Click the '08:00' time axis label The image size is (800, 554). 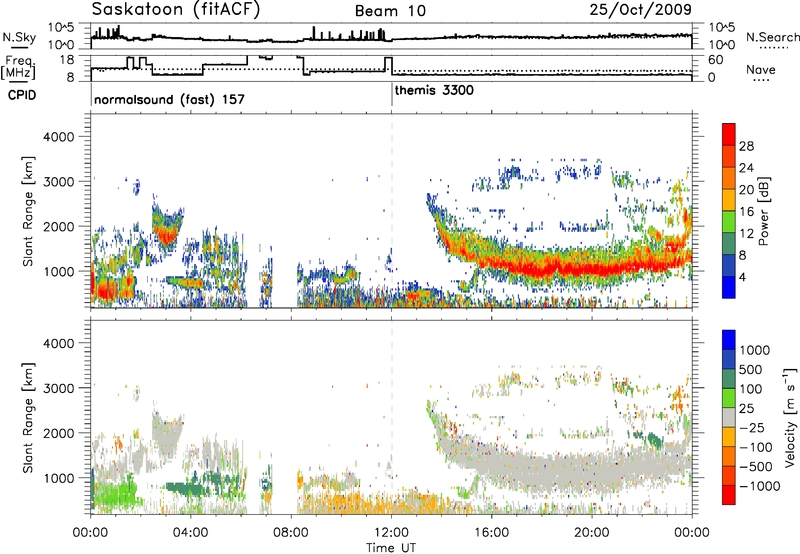[291, 532]
